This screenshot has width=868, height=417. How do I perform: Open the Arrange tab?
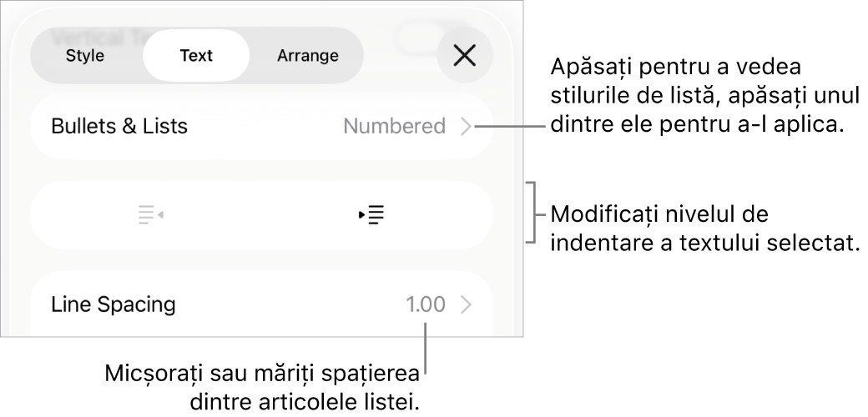pos(307,56)
